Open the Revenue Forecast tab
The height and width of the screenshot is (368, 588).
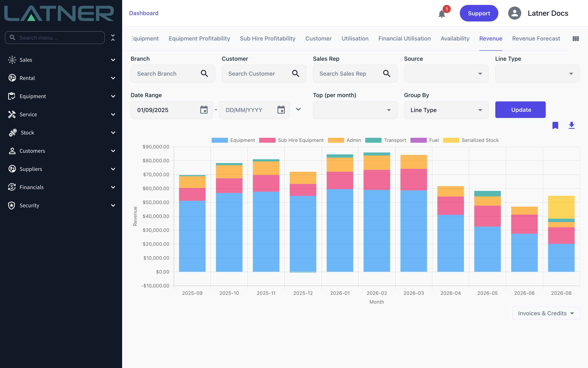click(x=536, y=38)
